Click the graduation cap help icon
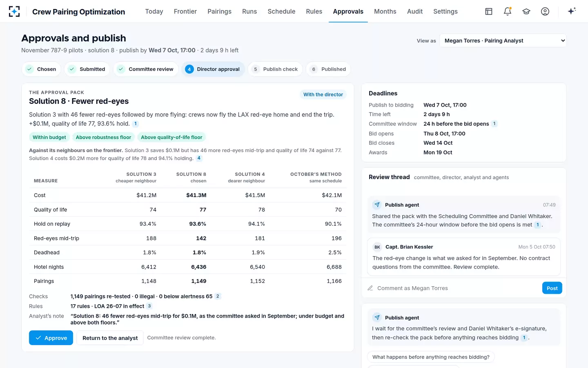588x368 pixels. 526,11
